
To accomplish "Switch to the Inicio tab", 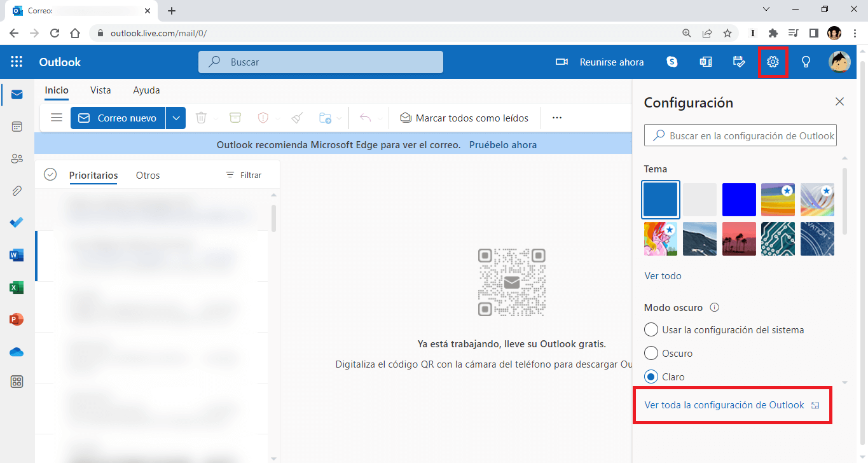I will 57,90.
